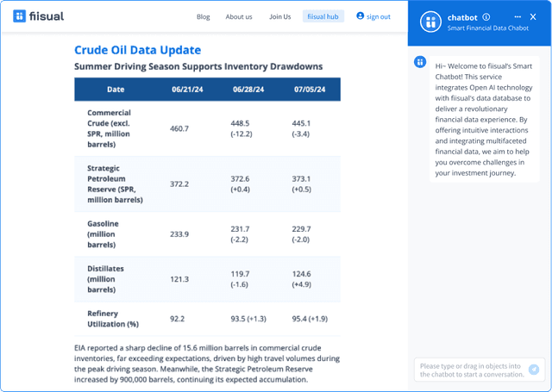This screenshot has height=392, width=552.
Task: Open the chatbot three-dots options menu
Action: pyautogui.click(x=517, y=16)
